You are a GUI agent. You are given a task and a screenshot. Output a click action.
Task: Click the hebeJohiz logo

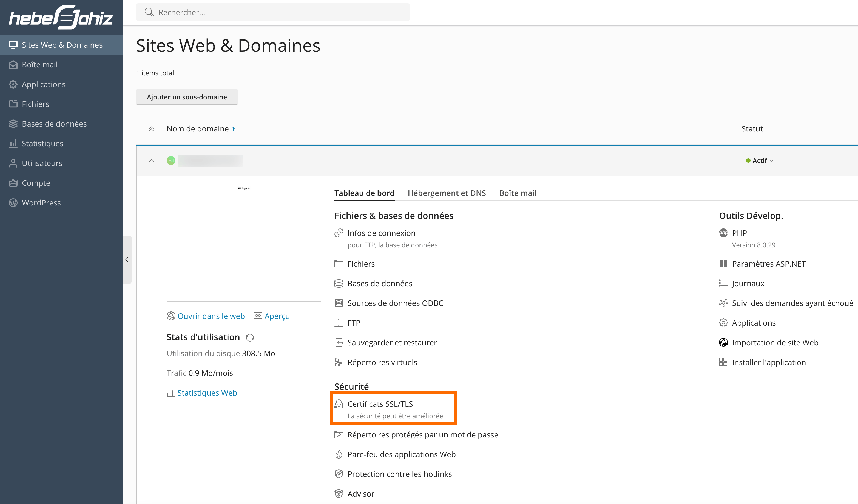[61, 17]
